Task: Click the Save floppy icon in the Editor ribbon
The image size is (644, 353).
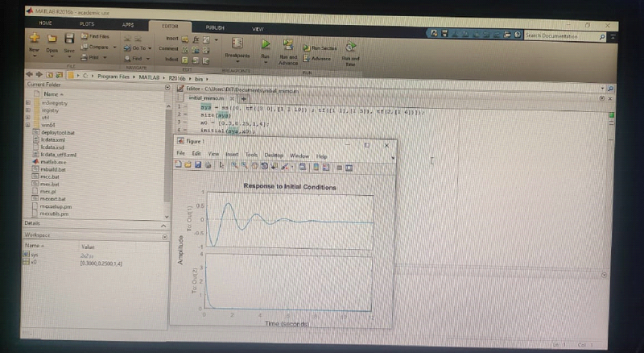Action: click(69, 39)
